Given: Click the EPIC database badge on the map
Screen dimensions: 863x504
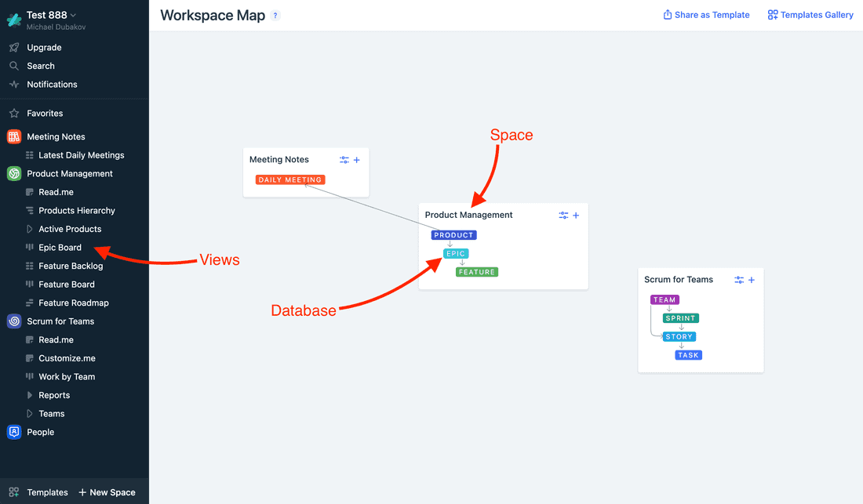Looking at the screenshot, I should [x=456, y=253].
